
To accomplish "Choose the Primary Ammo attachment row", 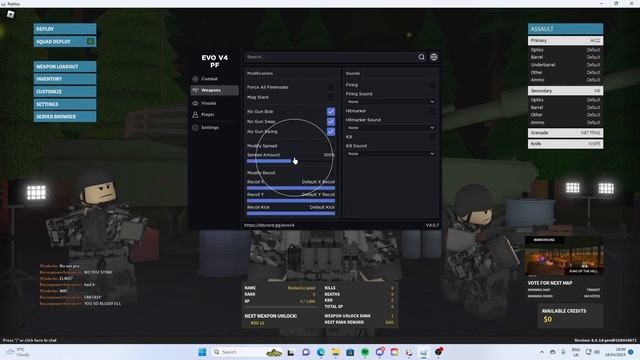I will pos(565,80).
